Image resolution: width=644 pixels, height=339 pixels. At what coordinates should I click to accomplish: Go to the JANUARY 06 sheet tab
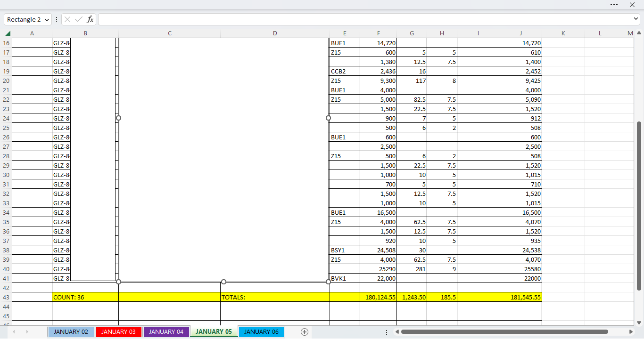[x=261, y=332]
